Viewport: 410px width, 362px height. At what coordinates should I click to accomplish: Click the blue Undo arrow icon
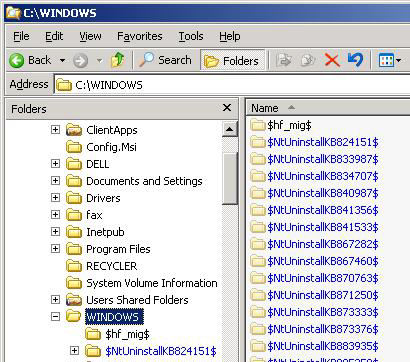point(355,60)
